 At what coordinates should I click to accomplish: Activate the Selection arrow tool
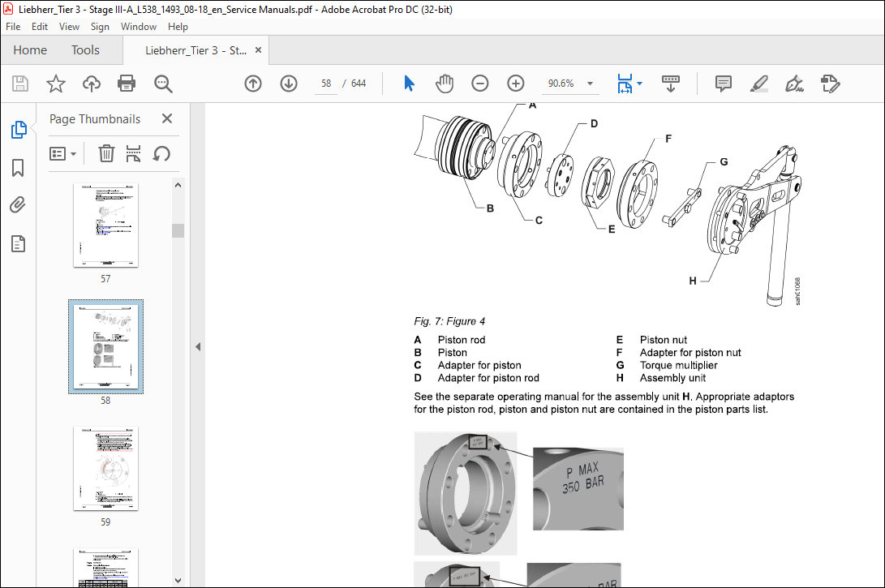click(409, 84)
